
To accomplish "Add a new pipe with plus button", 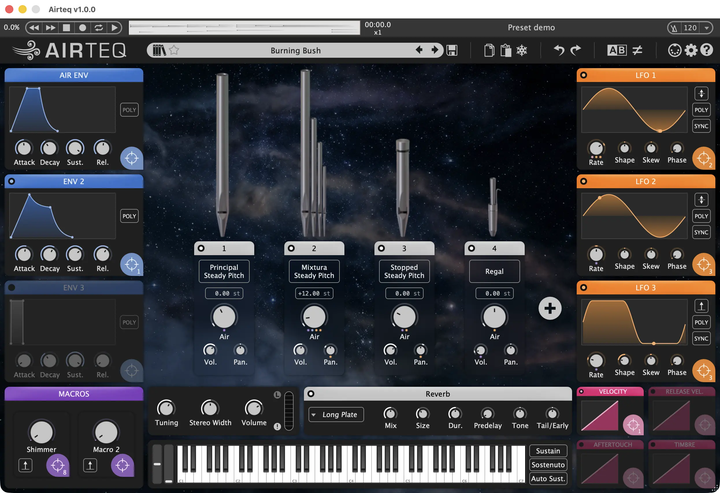I will [x=550, y=308].
